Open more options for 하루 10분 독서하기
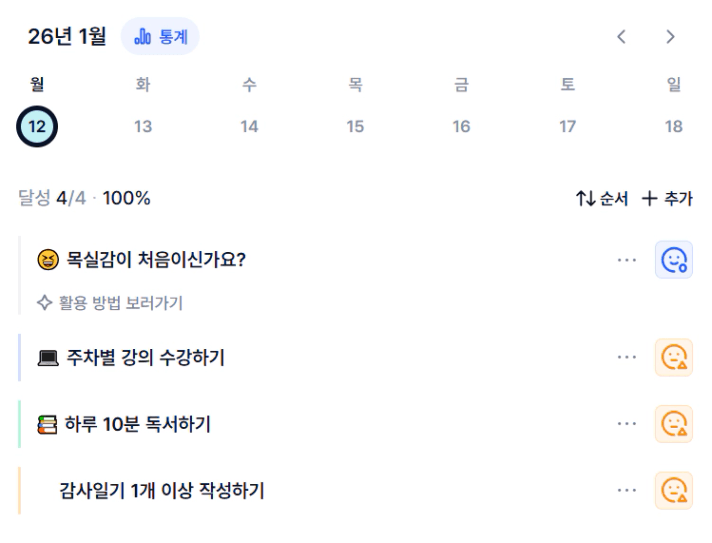Viewport: 712px width, 543px height. (627, 424)
